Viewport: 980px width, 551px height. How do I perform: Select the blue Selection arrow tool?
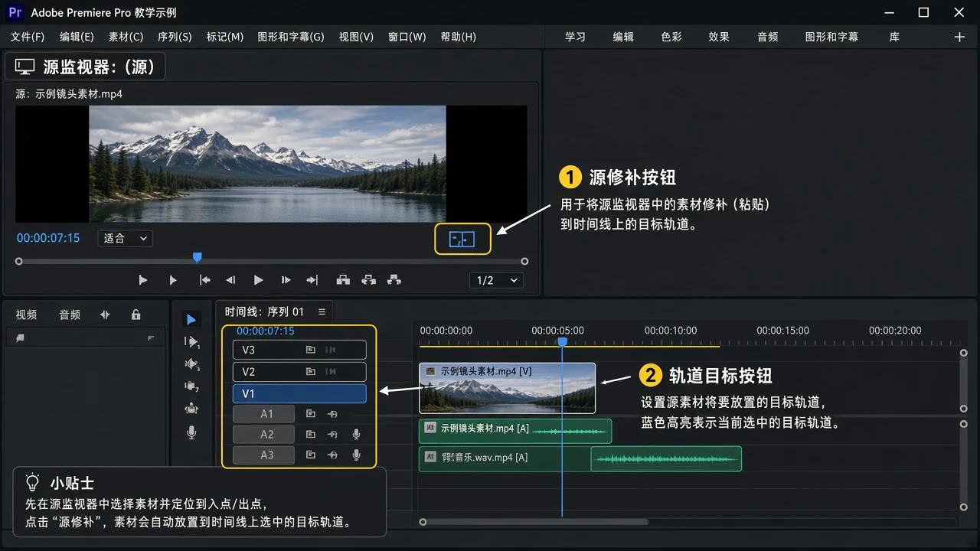coord(191,319)
